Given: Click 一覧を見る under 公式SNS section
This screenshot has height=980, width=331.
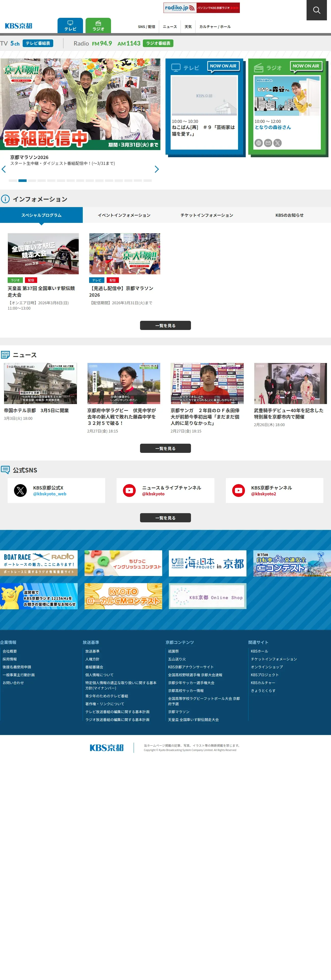Looking at the screenshot, I should [x=165, y=518].
